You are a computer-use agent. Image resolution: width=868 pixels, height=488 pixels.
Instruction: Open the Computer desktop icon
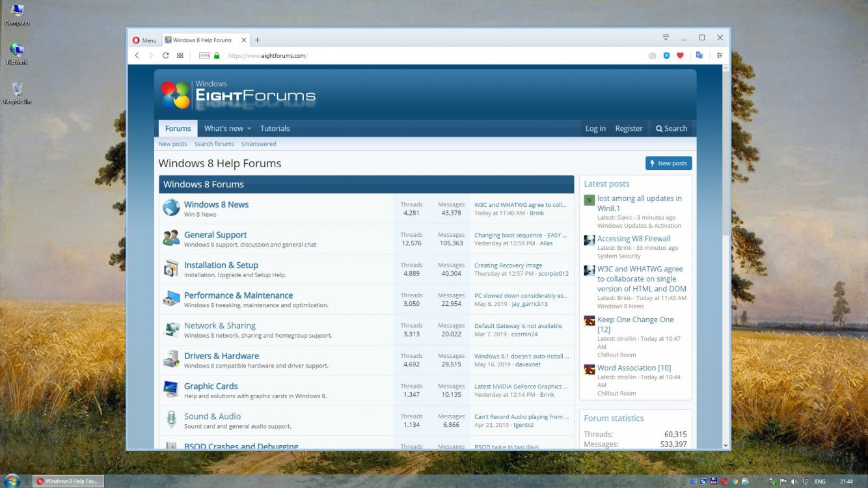17,14
